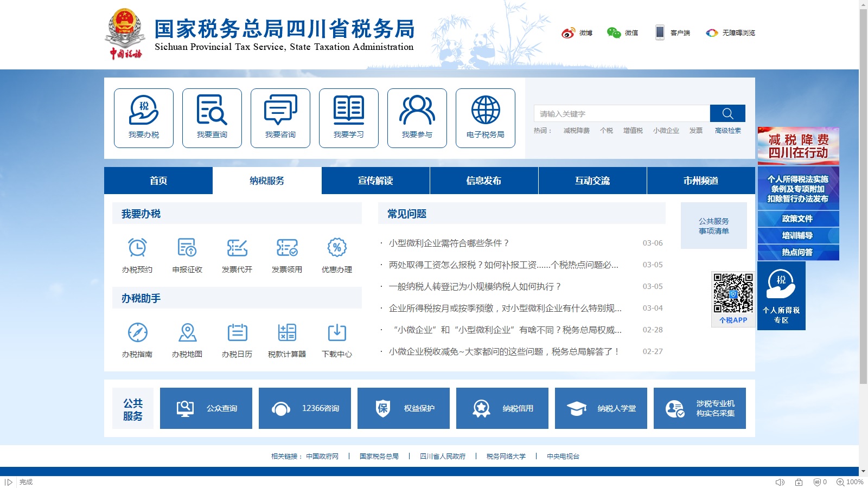Switch to the 宣传解读 tab
The width and height of the screenshot is (868, 488).
click(375, 181)
